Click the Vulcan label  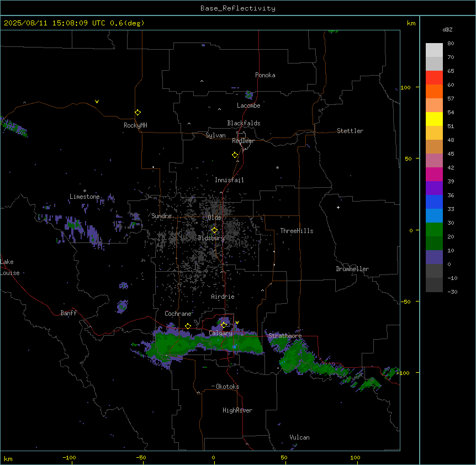[x=299, y=437]
